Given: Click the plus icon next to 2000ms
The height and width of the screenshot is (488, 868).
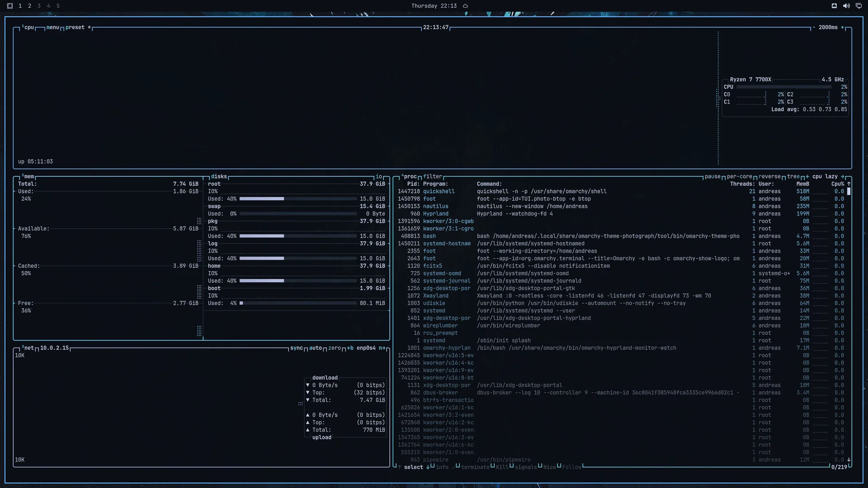Looking at the screenshot, I should [x=842, y=28].
